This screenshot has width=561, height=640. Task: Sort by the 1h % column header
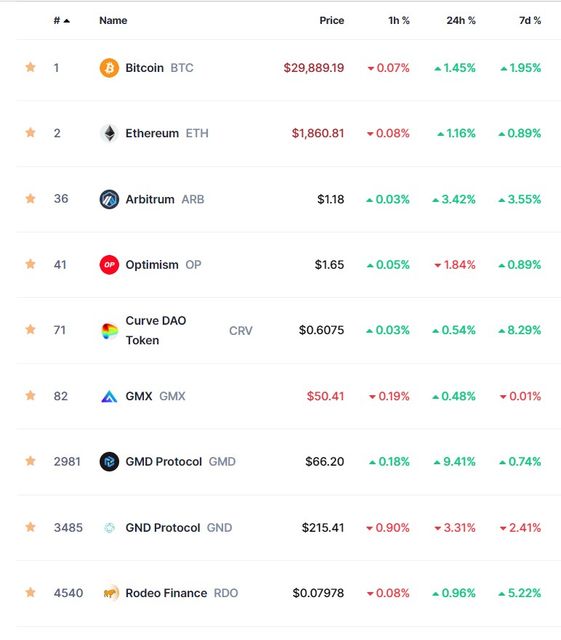(x=398, y=20)
